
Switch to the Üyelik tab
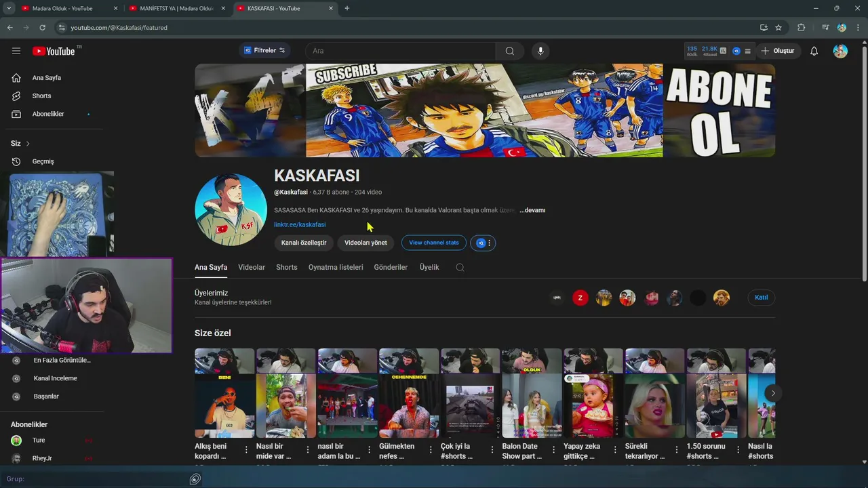click(x=429, y=267)
